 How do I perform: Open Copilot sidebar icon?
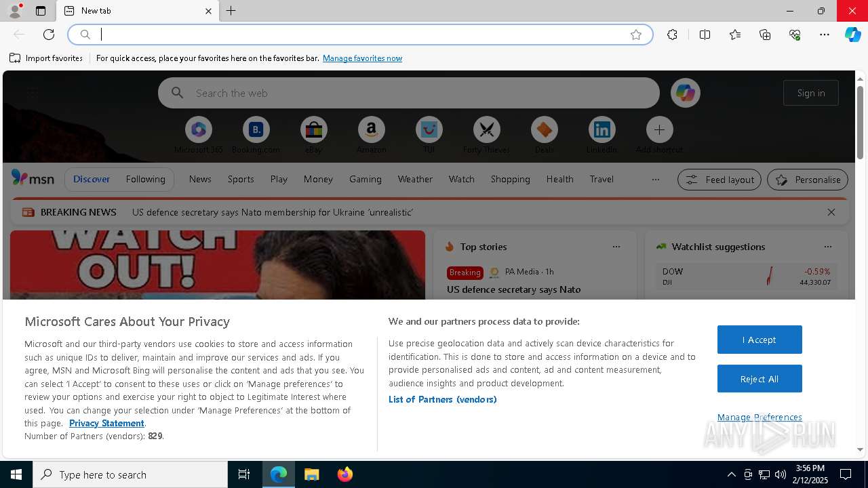pos(853,35)
